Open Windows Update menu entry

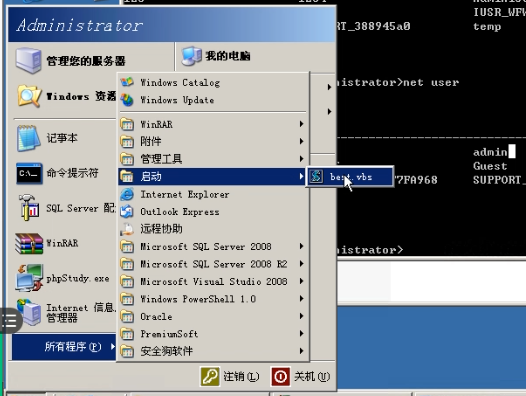coord(213,100)
